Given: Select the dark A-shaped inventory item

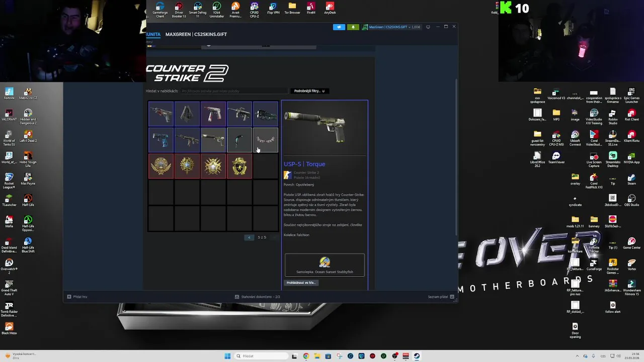Looking at the screenshot, I should 187,114.
